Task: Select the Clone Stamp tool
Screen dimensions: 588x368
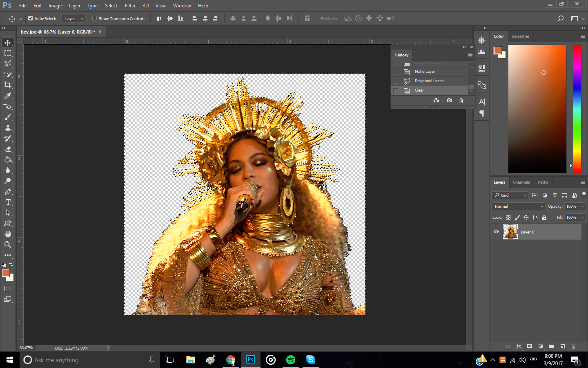Action: pyautogui.click(x=8, y=128)
